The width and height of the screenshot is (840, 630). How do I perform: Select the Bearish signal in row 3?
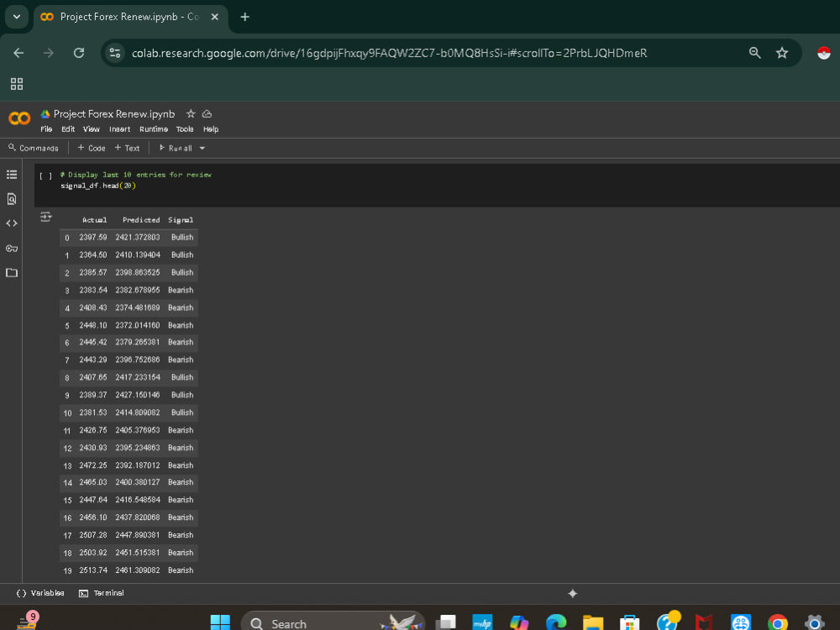181,291
